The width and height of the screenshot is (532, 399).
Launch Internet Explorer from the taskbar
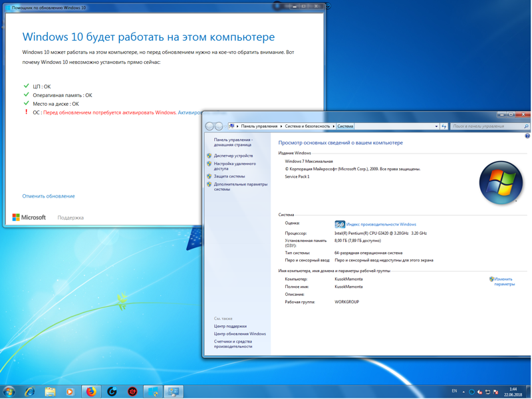tap(30, 392)
